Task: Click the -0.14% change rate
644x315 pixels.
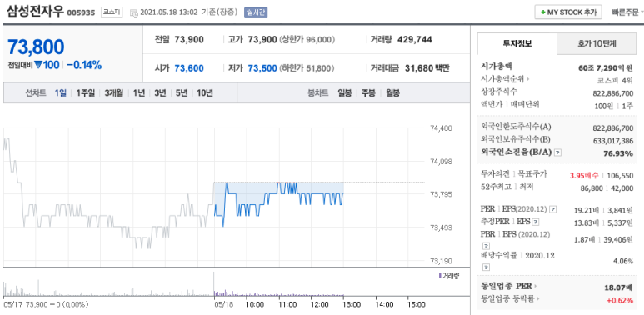Action: coord(84,65)
